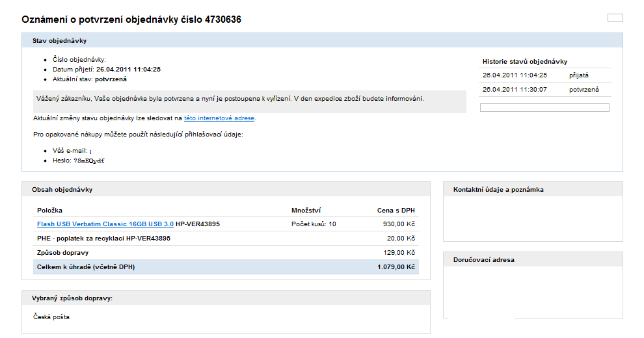Select the 'přijatá' status history row
Screen dimensions: 644x338
[x=545, y=75]
